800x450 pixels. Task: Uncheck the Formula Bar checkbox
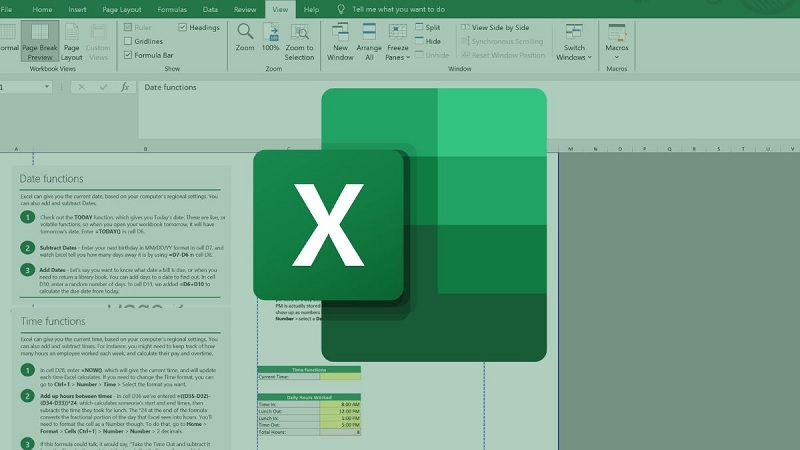pyautogui.click(x=128, y=55)
